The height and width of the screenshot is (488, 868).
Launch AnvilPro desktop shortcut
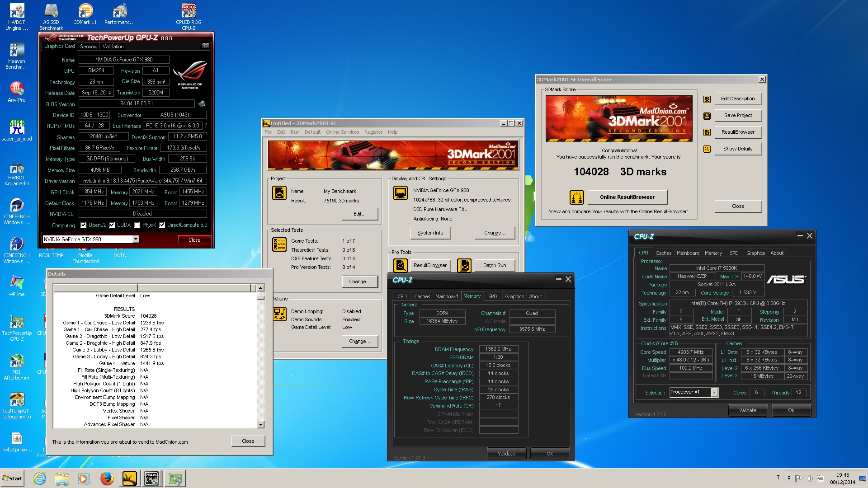click(17, 92)
